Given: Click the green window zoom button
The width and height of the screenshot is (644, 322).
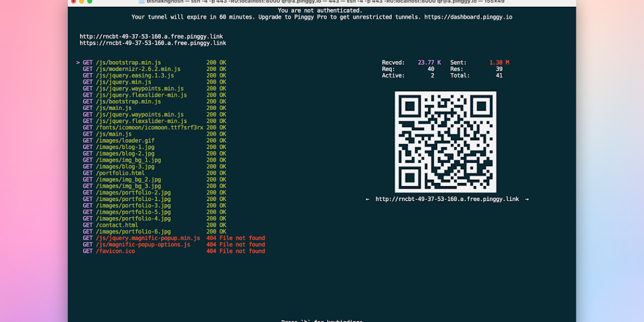Looking at the screenshot, I should click(x=89, y=2).
